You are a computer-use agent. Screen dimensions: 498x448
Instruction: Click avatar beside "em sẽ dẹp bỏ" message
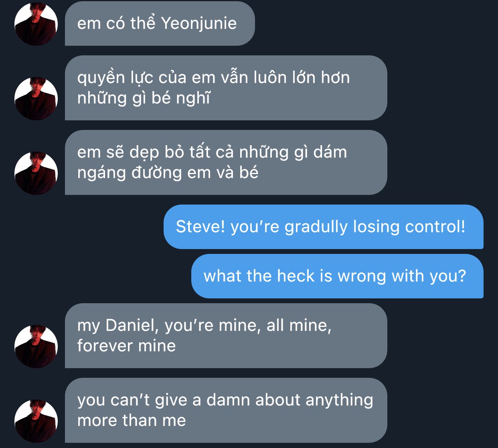click(x=36, y=173)
